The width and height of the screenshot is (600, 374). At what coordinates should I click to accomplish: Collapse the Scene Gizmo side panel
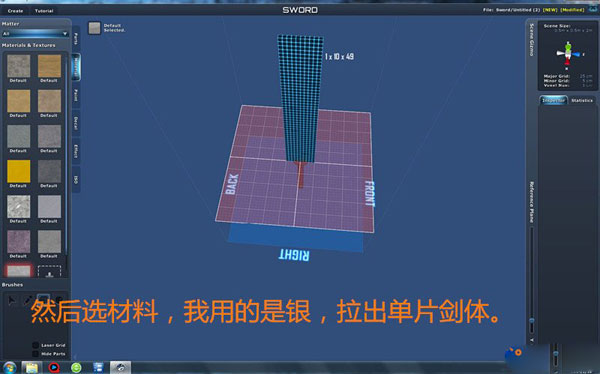[x=532, y=40]
